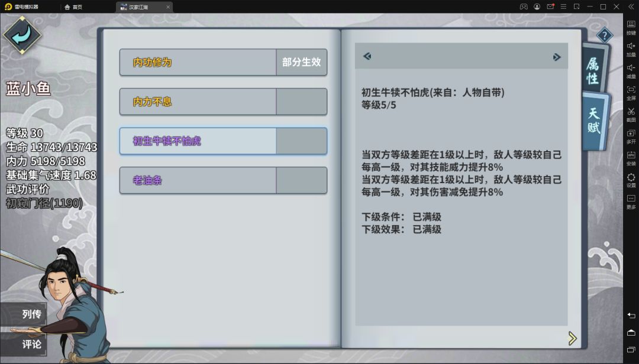The image size is (639, 364).
Task: Collapse the sidebar with double chevron
Action: pyautogui.click(x=630, y=6)
